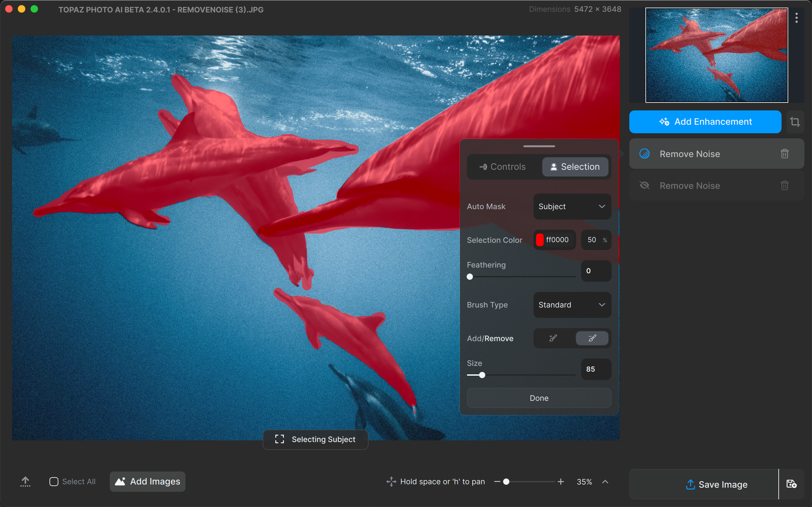Open the three-dot options menu
The width and height of the screenshot is (812, 507).
click(x=796, y=18)
